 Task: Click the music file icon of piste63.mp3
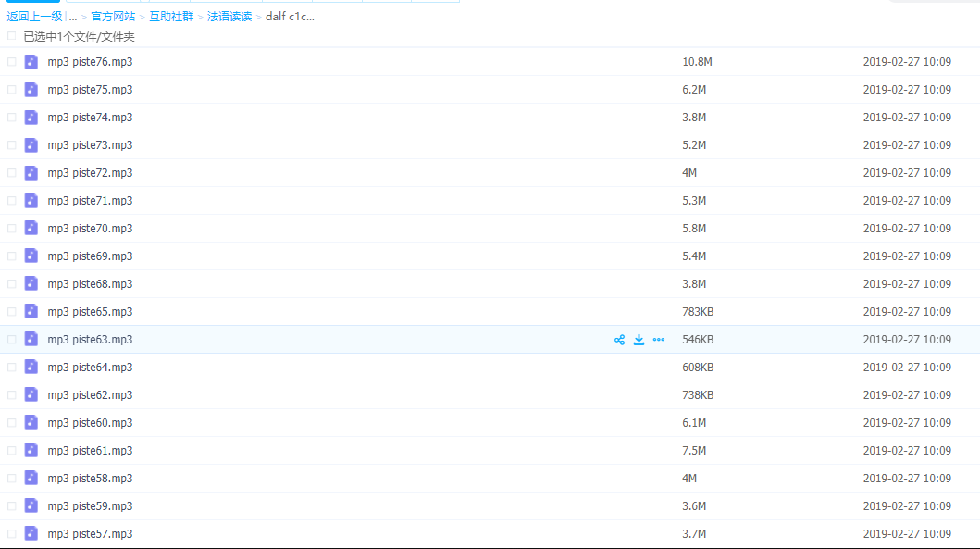(31, 340)
